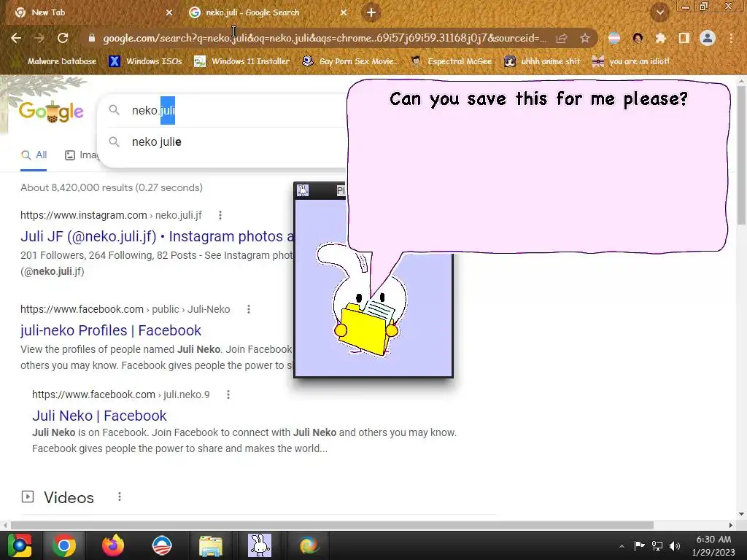Open the Windows ISOs bookmark
Viewport: 747px width, 560px height.
pos(145,61)
